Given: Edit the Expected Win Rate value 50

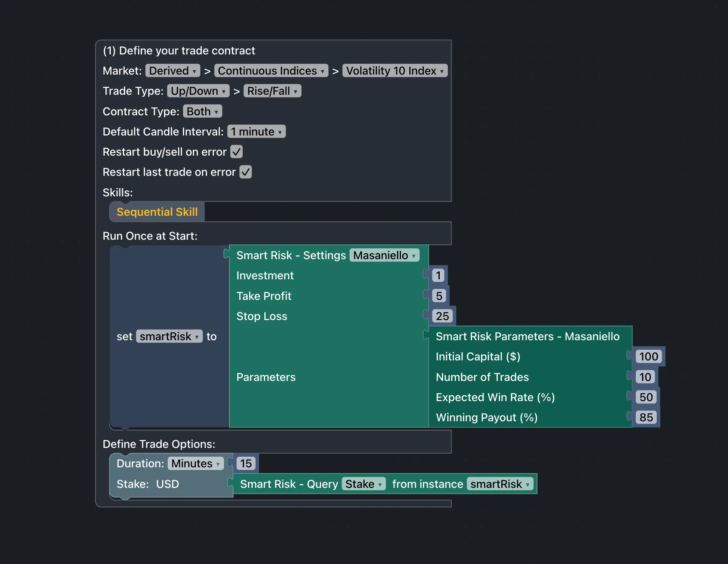Looking at the screenshot, I should coord(646,397).
